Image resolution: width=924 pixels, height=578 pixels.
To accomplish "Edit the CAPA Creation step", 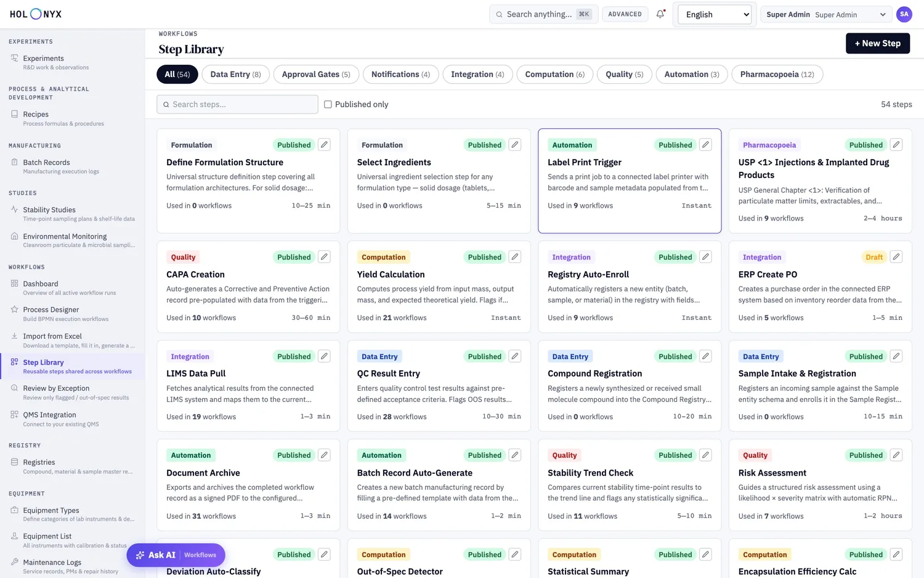I will pyautogui.click(x=324, y=257).
